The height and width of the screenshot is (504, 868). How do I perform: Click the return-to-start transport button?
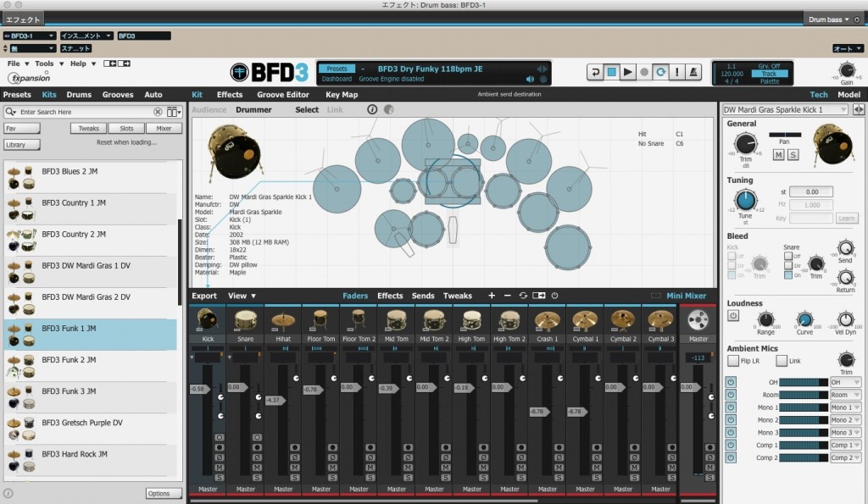coord(595,72)
